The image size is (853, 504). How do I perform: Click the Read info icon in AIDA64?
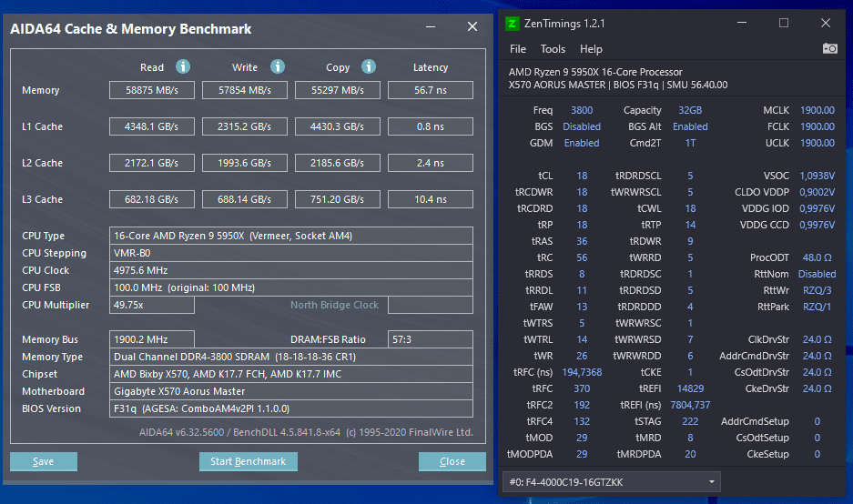point(183,66)
